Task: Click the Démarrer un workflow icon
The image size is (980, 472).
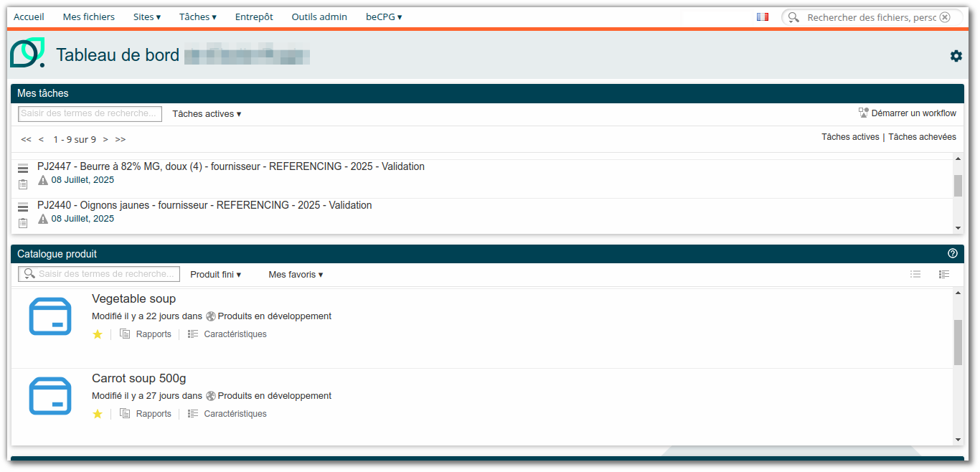Action: click(x=863, y=112)
